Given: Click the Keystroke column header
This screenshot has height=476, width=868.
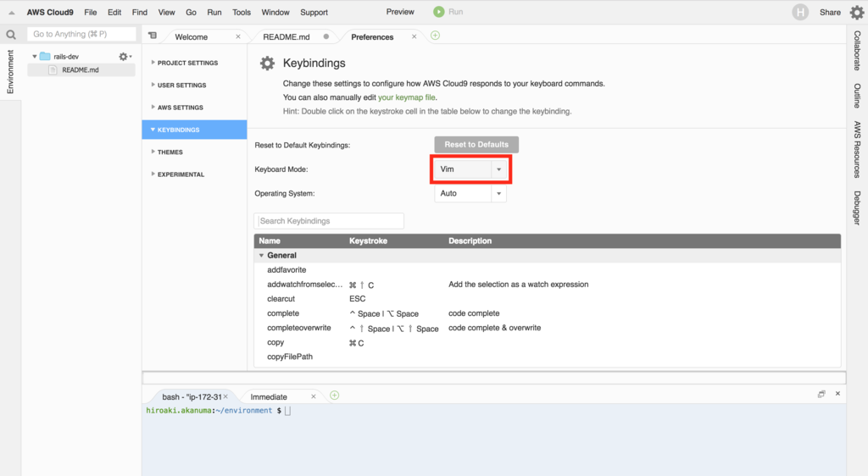Looking at the screenshot, I should coord(368,241).
